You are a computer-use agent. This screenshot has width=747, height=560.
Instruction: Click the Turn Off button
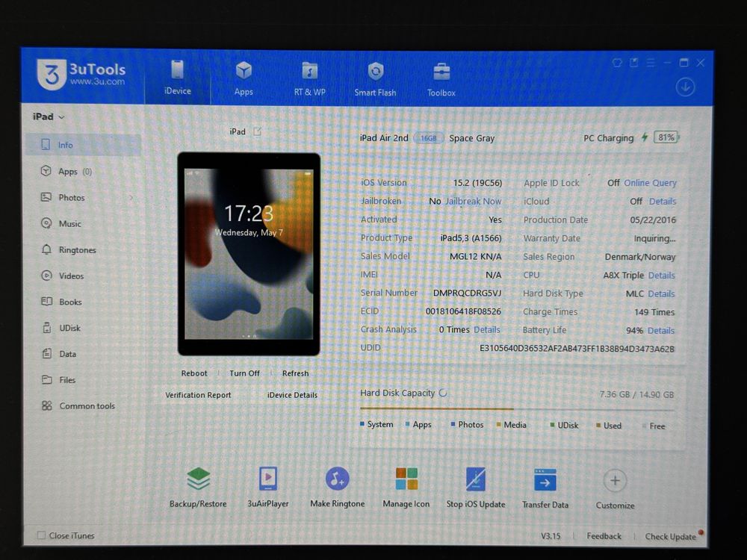tap(244, 373)
